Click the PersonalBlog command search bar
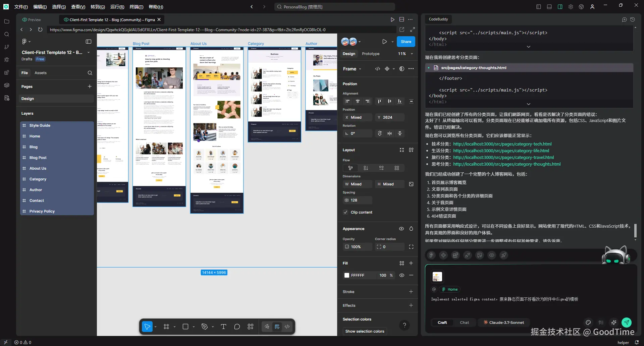This screenshot has height=346, width=644. click(x=335, y=7)
